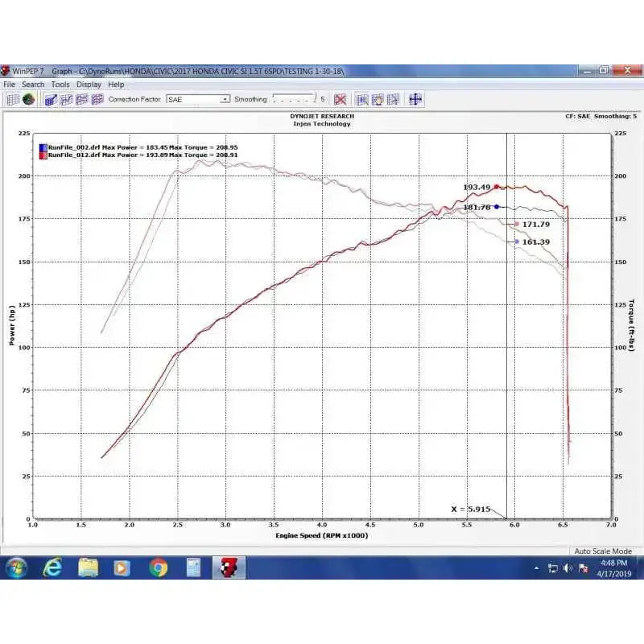The width and height of the screenshot is (644, 644).
Task: Click the table grid icon in toolbar
Action: click(x=13, y=99)
